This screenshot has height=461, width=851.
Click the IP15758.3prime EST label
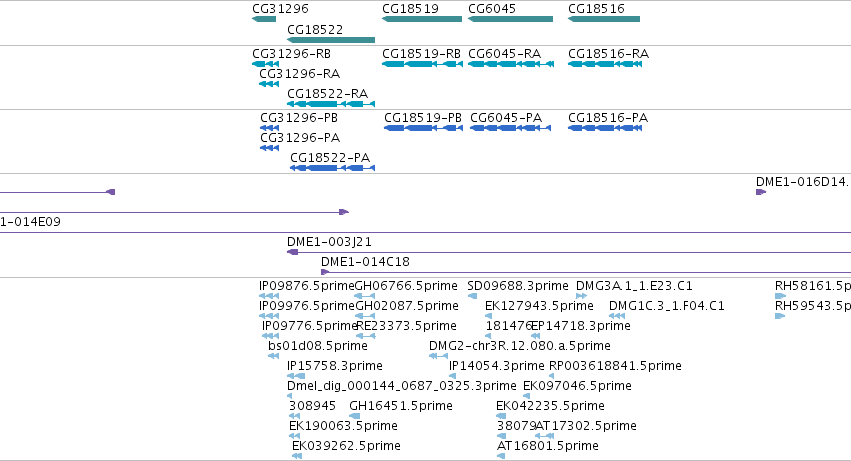tap(335, 366)
